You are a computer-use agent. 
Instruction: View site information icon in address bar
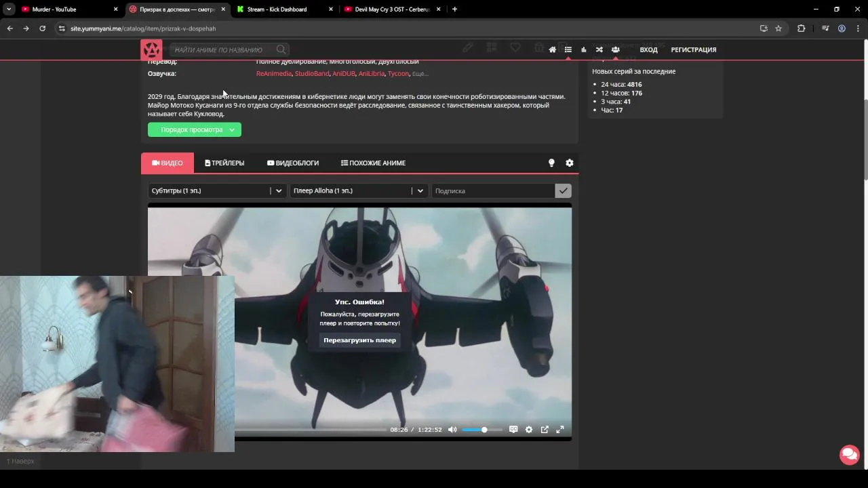pos(62,28)
